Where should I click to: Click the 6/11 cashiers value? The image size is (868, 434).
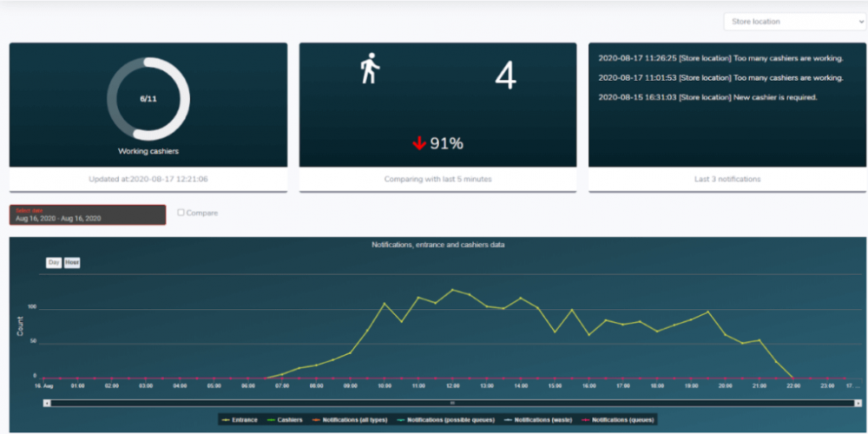[x=148, y=100]
